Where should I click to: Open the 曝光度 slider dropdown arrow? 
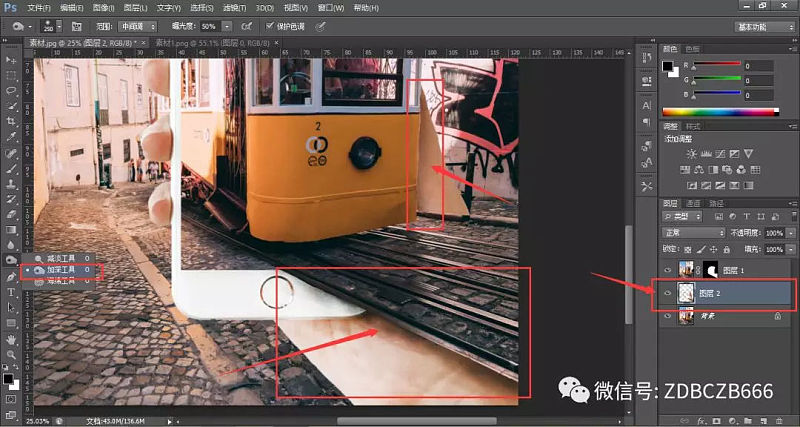tap(227, 26)
